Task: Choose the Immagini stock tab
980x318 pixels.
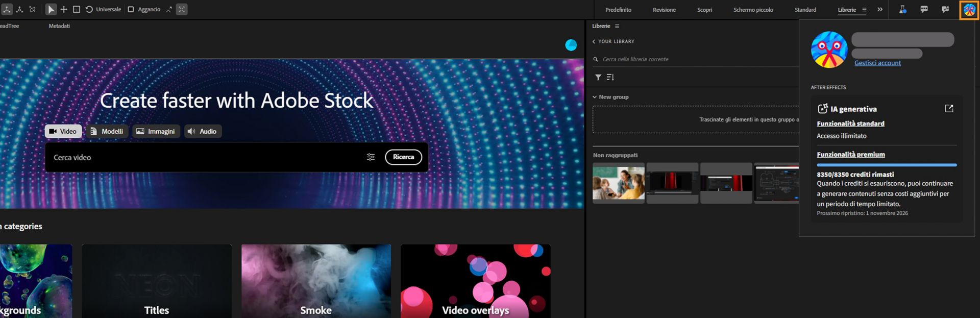Action: [x=156, y=131]
